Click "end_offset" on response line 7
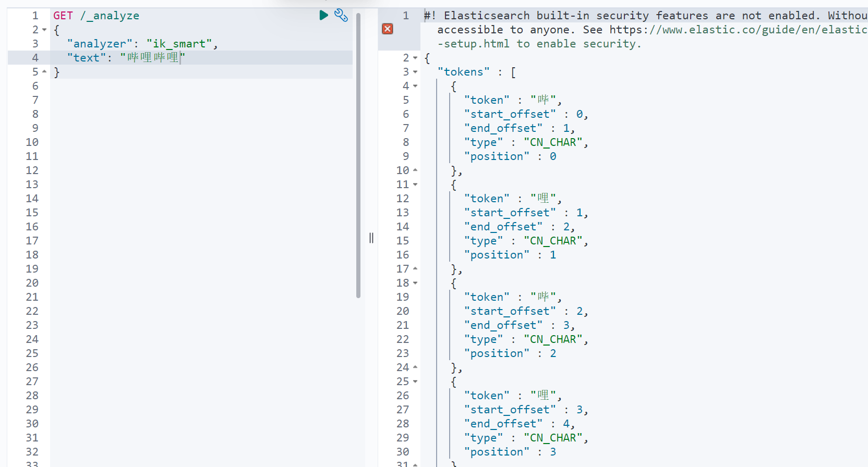The image size is (868, 467). click(x=503, y=128)
